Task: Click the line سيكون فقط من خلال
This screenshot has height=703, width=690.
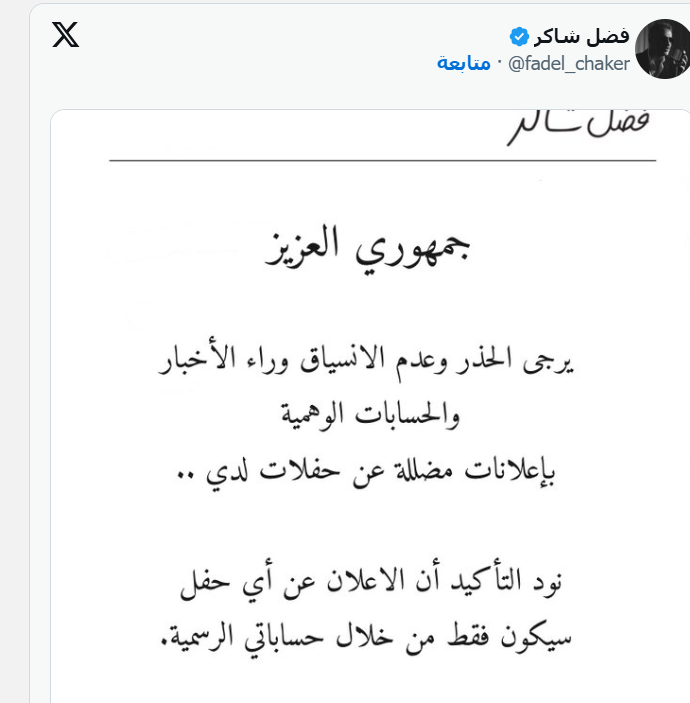Action: pos(366,637)
